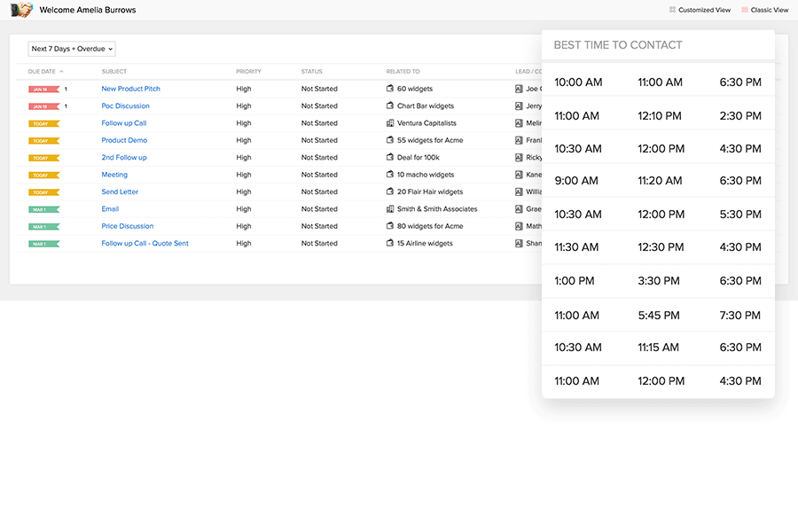The image size is (798, 532).
Task: Click the deal icon beside 55 widgets for Acme
Action: tap(390, 140)
